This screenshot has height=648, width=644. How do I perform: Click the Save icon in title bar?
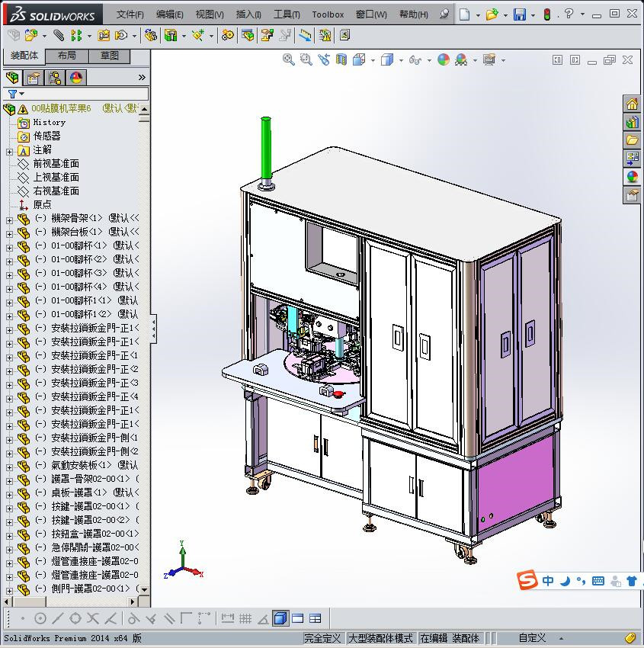pos(519,15)
